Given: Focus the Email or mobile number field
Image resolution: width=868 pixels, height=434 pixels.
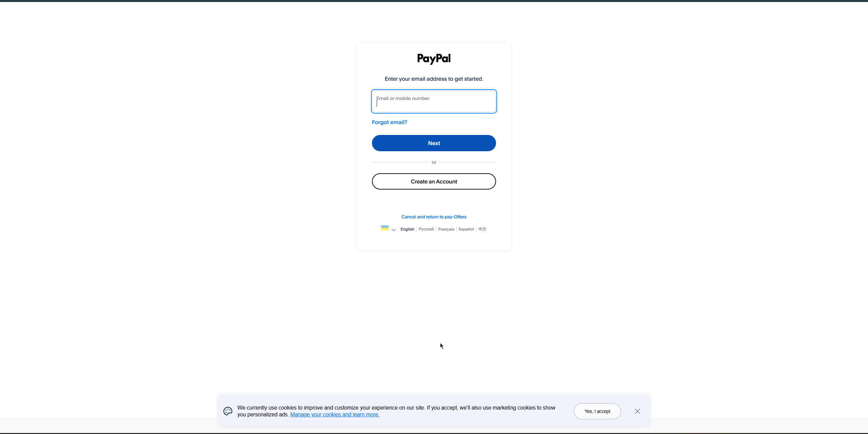Looking at the screenshot, I should pyautogui.click(x=434, y=101).
